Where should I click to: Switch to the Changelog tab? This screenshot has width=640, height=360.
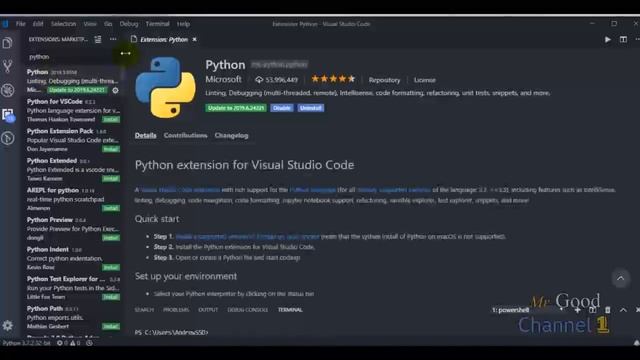coord(231,136)
